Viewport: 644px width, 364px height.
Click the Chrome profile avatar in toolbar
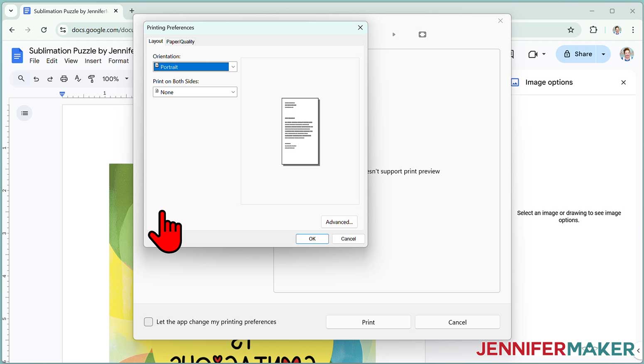point(617,30)
